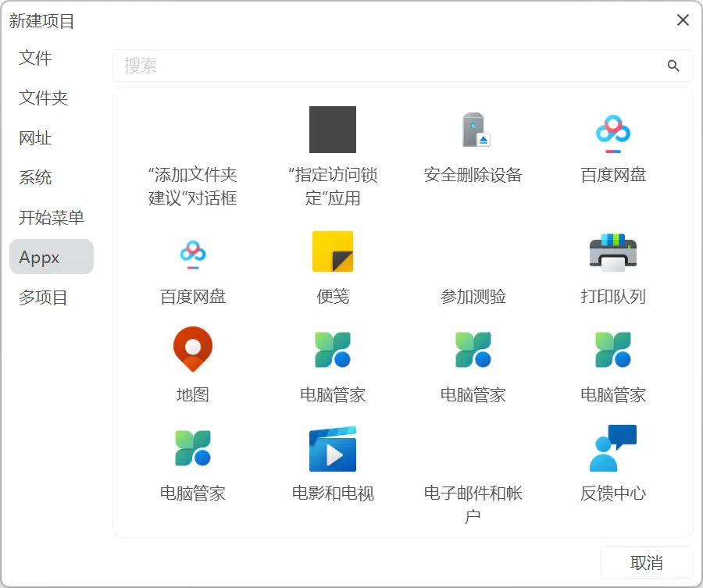Click the magnifier search icon
Viewport: 703px width, 588px height.
[673, 66]
